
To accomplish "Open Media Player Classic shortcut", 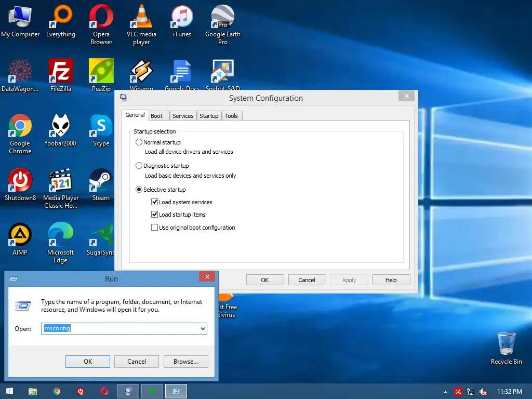I will pyautogui.click(x=61, y=188).
